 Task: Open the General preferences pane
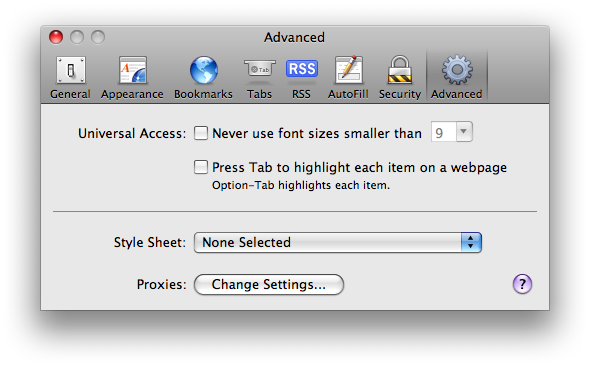click(x=70, y=77)
